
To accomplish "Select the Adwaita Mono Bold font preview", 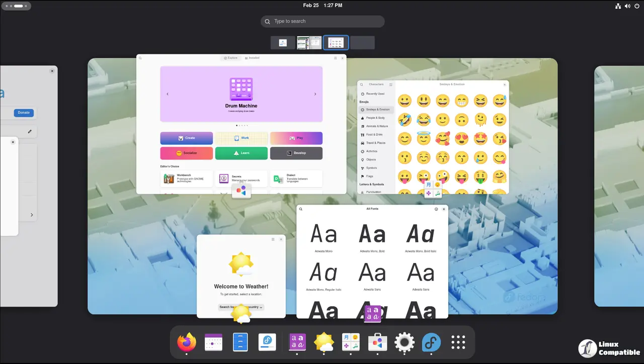I will coord(372,236).
